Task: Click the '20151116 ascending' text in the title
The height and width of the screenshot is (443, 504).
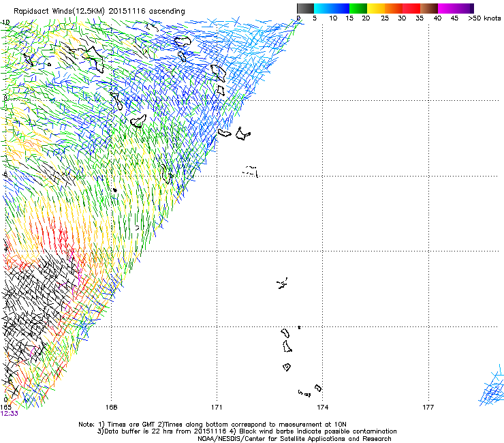Action: pos(146,12)
